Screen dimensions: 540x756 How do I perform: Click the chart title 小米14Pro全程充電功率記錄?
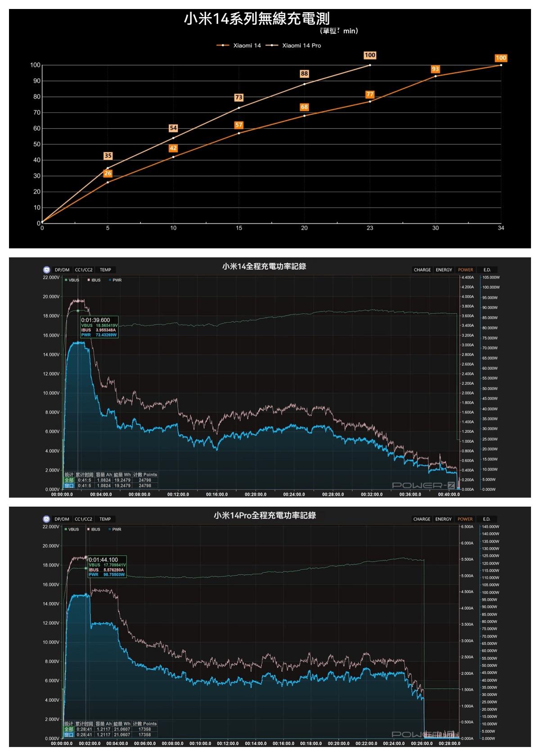tap(265, 516)
